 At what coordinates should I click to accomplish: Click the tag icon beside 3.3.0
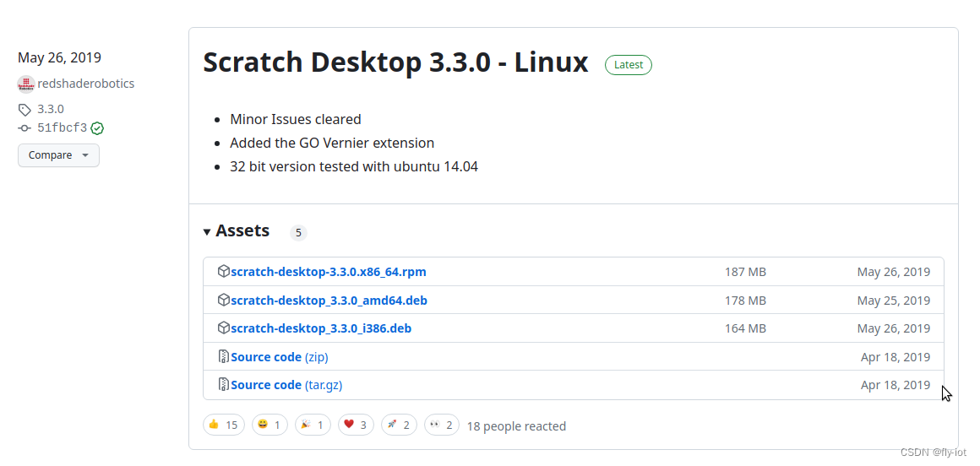point(24,110)
